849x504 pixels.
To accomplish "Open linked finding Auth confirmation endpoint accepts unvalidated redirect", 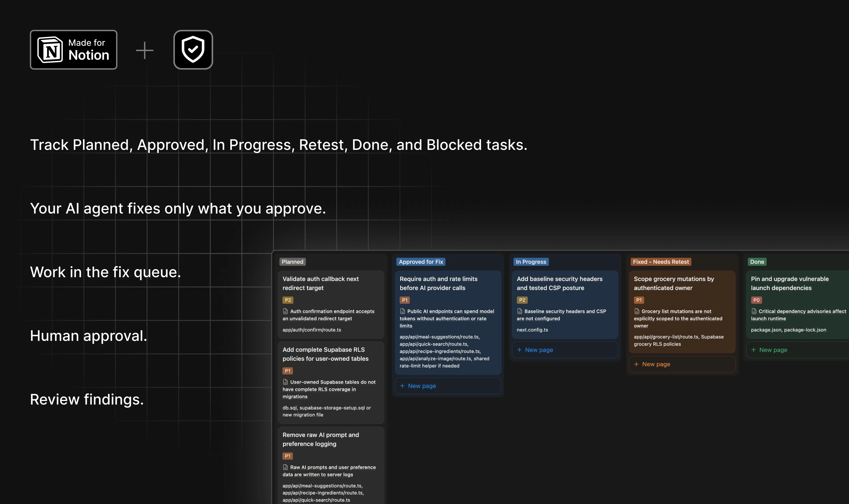I will tap(328, 315).
